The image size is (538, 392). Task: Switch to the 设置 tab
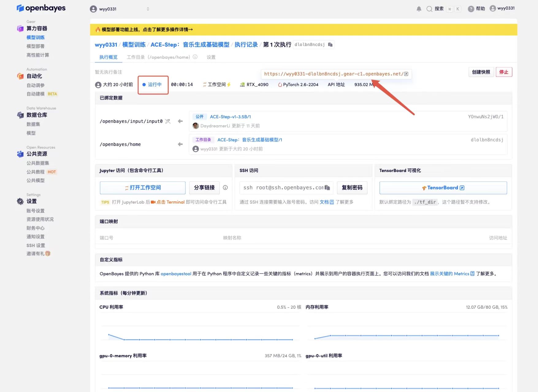coord(211,57)
